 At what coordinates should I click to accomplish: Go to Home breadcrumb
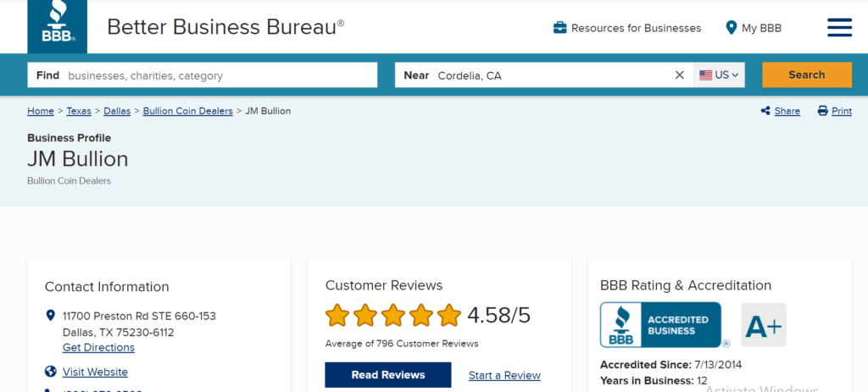(41, 111)
